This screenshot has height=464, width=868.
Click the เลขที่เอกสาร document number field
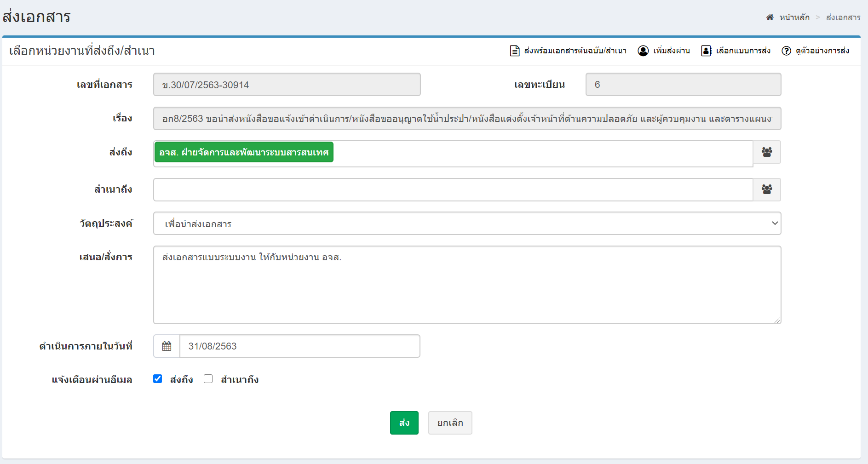tap(287, 85)
